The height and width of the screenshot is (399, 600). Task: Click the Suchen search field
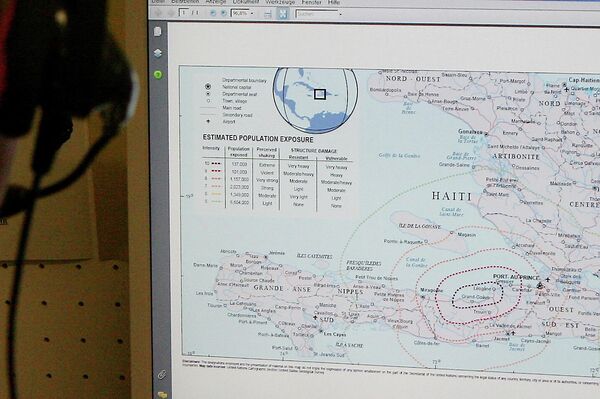pos(317,14)
